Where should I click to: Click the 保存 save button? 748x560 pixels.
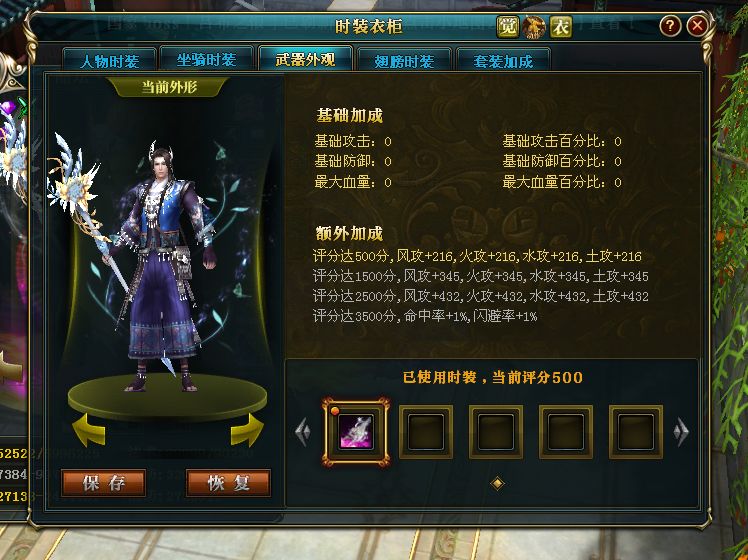point(104,483)
